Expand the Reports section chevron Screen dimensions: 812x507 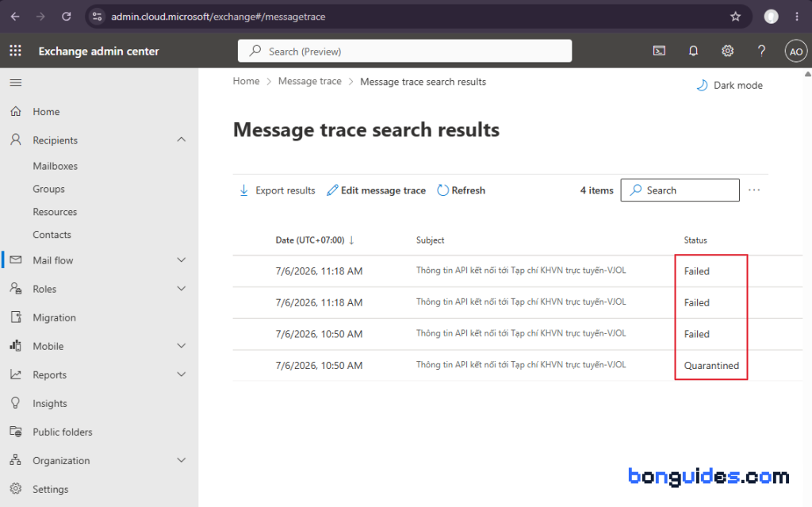tap(182, 374)
